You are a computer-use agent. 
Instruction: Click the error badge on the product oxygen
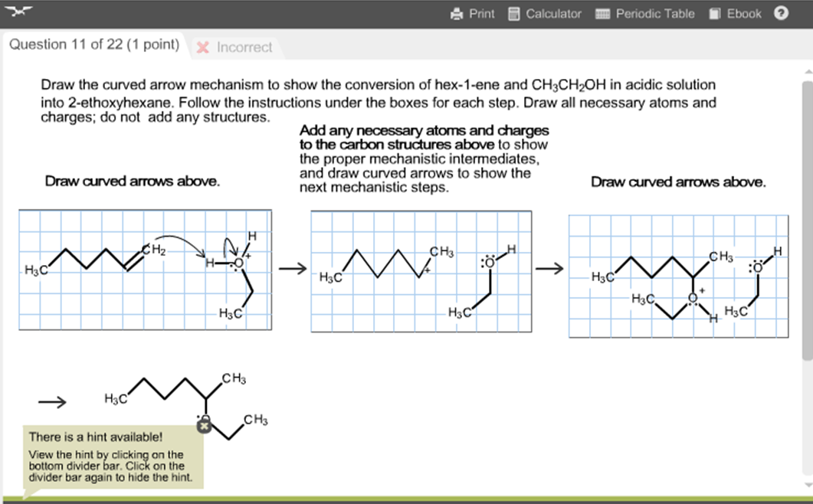click(203, 425)
